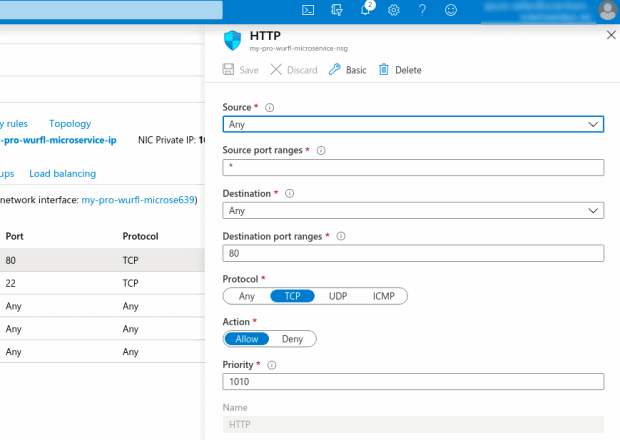Click the Discard toolbar button
The height and width of the screenshot is (440, 620).
tap(294, 70)
